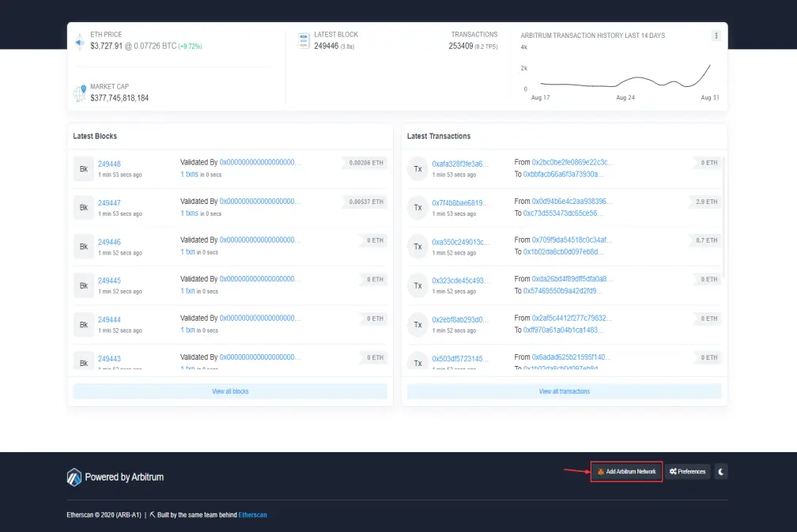The height and width of the screenshot is (532, 797).
Task: Open transaction 0xa350c249013c link
Action: point(460,242)
